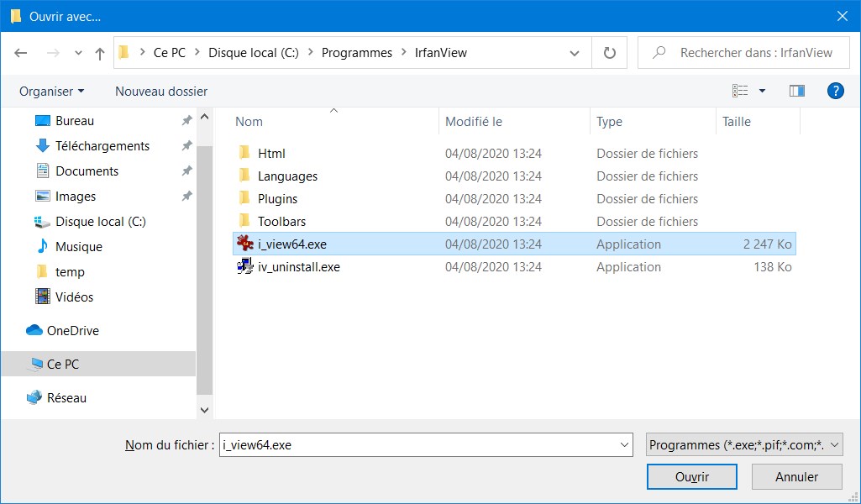This screenshot has width=861, height=504.
Task: Open Bureau in the navigation pane
Action: pos(75,121)
